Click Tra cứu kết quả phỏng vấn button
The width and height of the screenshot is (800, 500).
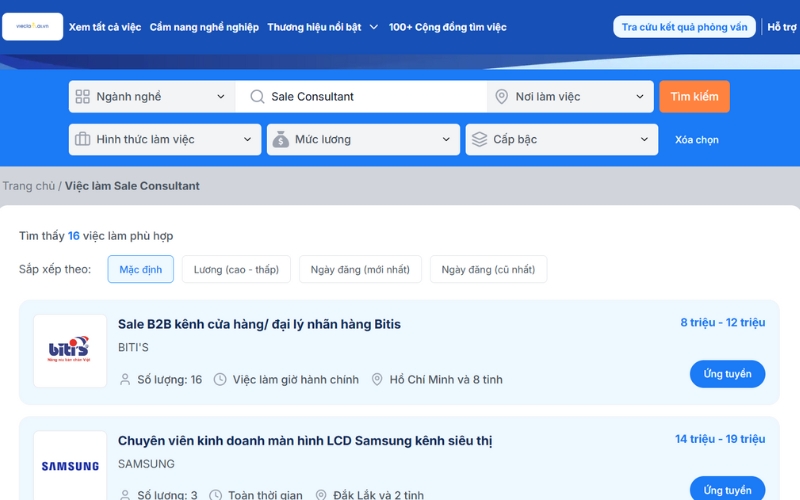pyautogui.click(x=684, y=27)
